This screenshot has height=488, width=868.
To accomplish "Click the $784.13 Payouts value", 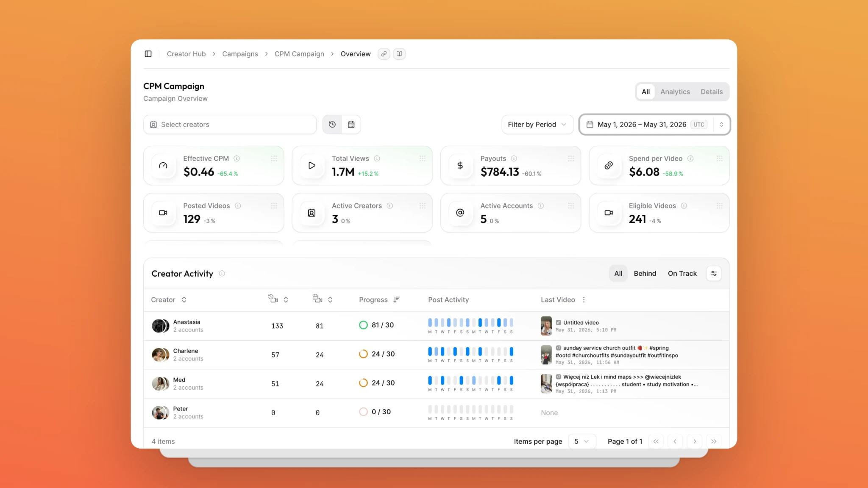I will 500,172.
